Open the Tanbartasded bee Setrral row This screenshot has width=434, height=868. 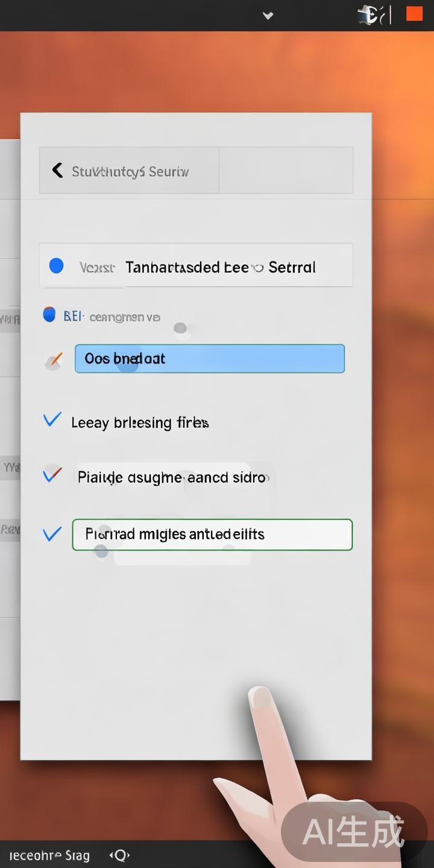(220, 267)
